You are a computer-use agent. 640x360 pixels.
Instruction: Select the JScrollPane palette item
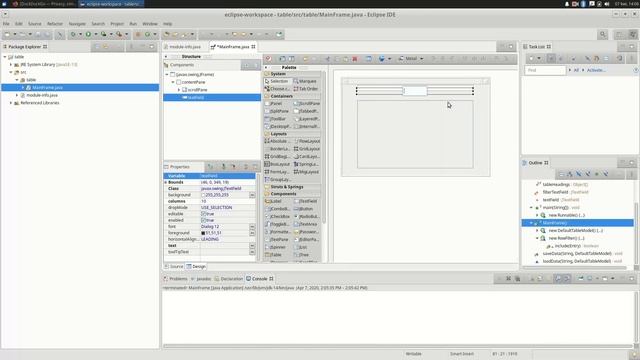(307, 104)
